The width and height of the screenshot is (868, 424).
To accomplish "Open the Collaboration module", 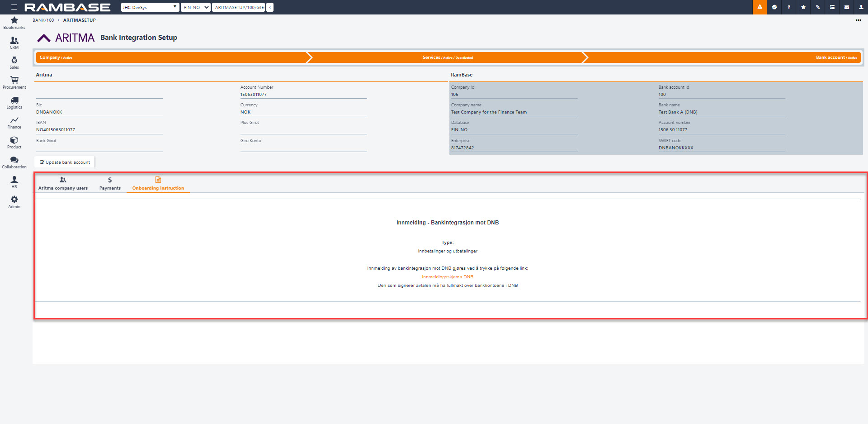I will coord(14,162).
